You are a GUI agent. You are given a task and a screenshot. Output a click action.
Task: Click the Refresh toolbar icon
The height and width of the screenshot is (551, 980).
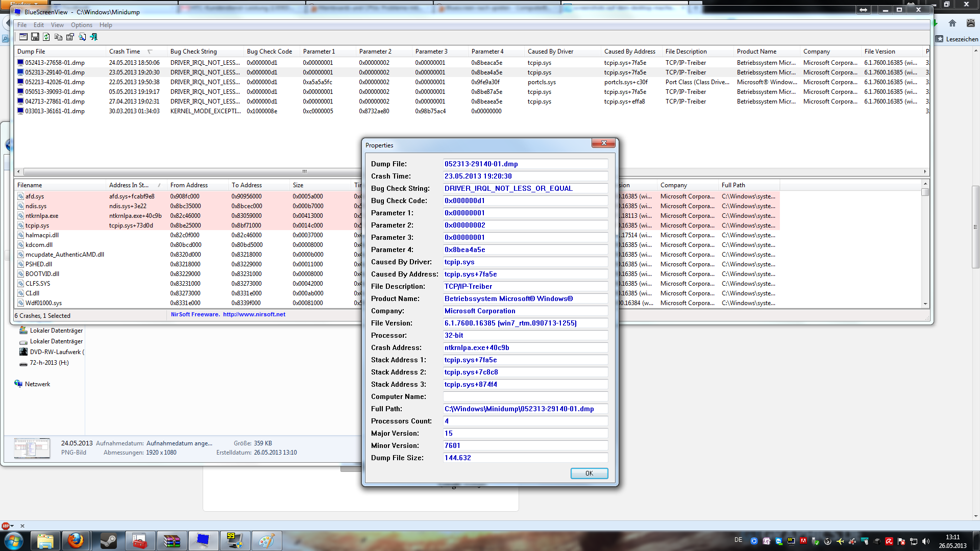click(x=46, y=37)
